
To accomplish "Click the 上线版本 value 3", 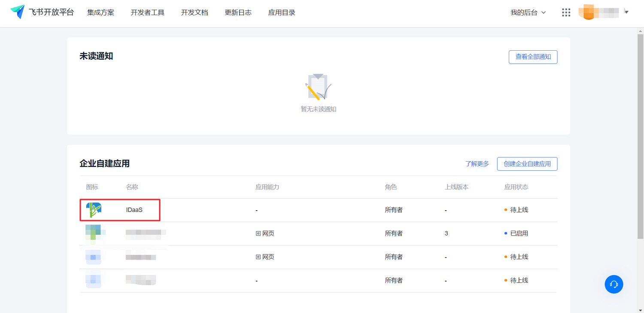I will tap(447, 233).
